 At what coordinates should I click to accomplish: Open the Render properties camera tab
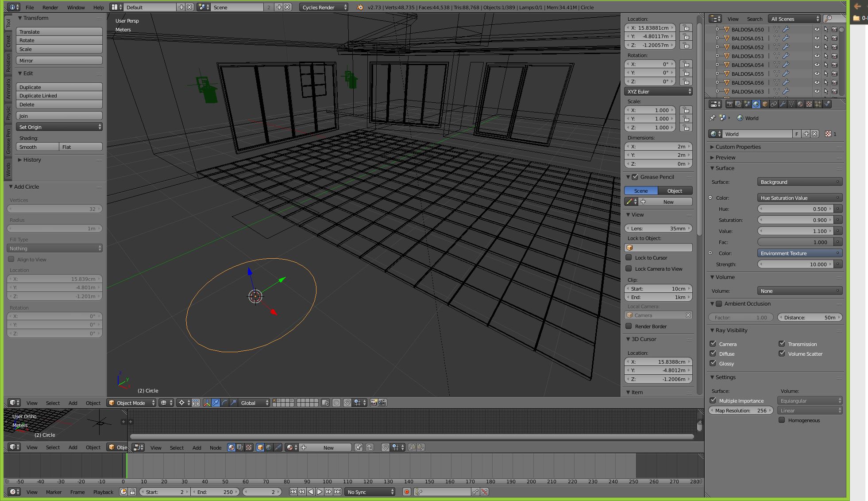coord(729,104)
